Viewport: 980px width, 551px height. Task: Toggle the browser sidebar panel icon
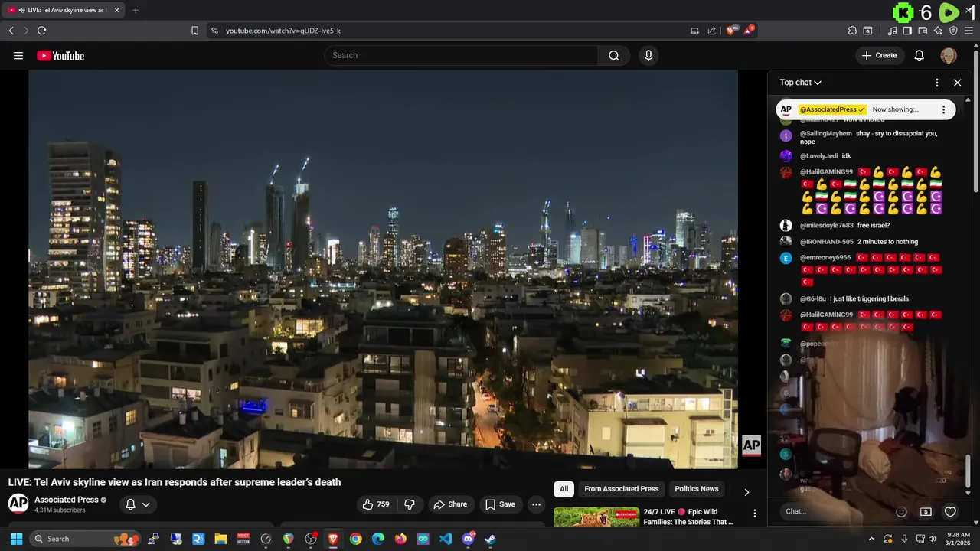click(x=907, y=31)
